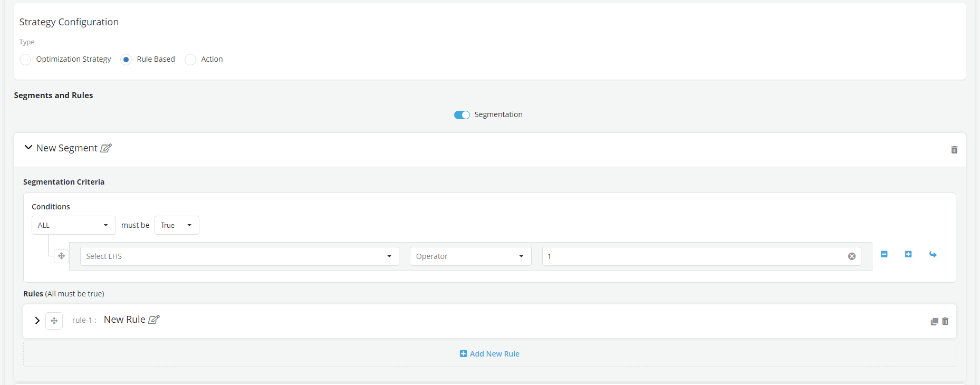
Task: Open the Select LHS dropdown
Action: (x=239, y=256)
